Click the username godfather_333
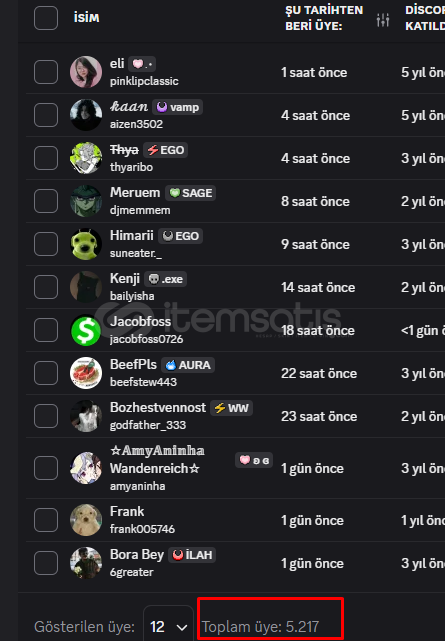445x641 pixels. 148,425
